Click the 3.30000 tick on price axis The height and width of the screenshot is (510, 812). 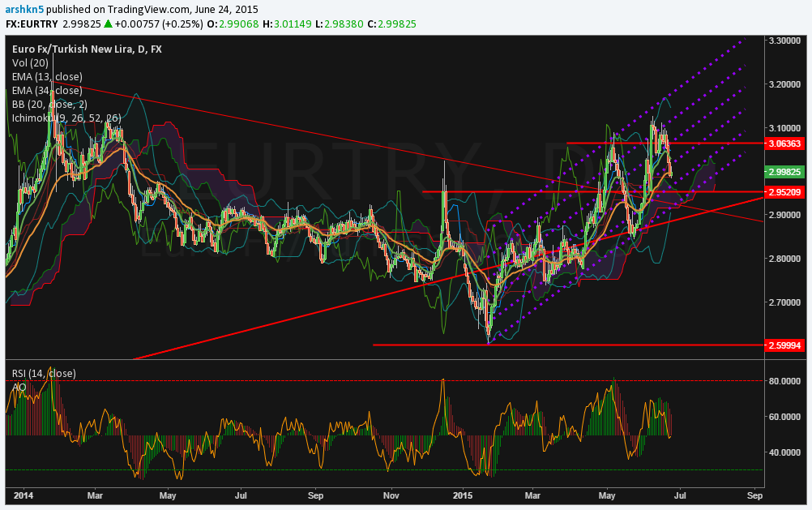coord(787,41)
